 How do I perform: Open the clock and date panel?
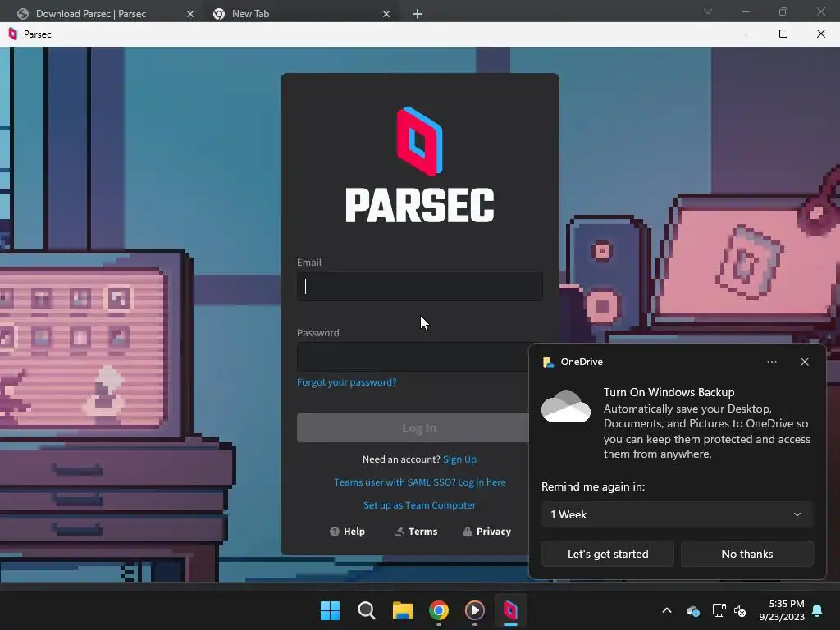782,610
